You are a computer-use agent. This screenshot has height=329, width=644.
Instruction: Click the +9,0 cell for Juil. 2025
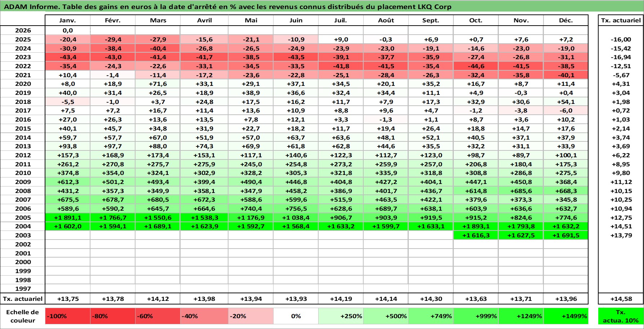click(x=341, y=39)
